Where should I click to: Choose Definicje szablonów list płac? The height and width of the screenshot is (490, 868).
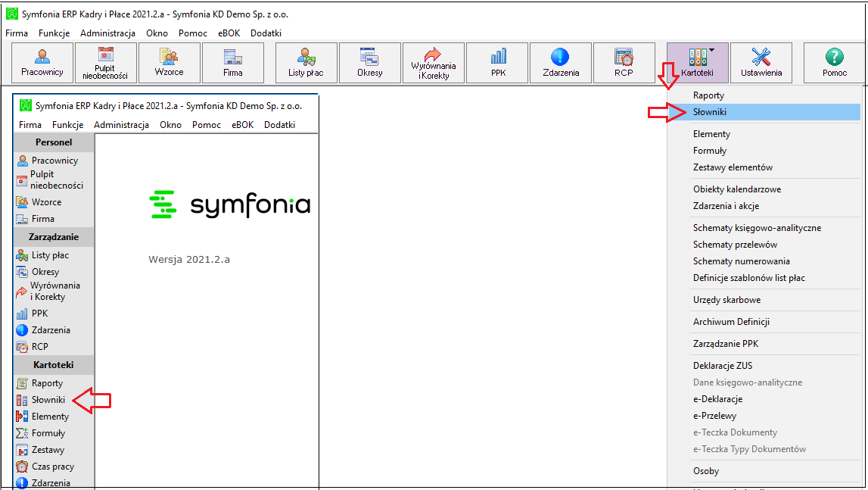click(x=764, y=278)
